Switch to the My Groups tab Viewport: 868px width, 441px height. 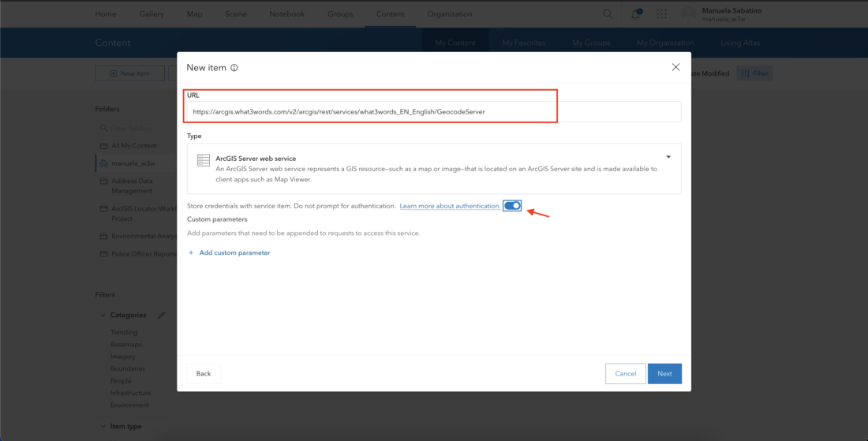click(x=591, y=43)
